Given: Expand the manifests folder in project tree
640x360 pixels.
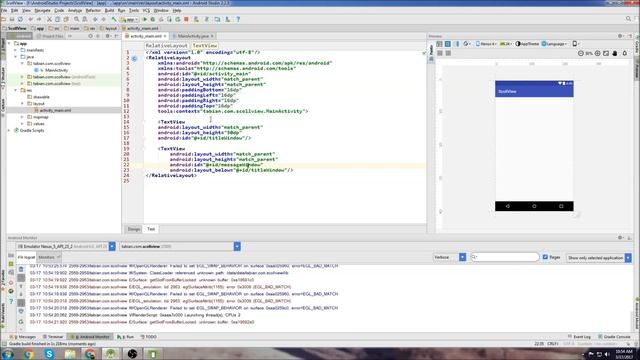Looking at the screenshot, I should (16, 50).
